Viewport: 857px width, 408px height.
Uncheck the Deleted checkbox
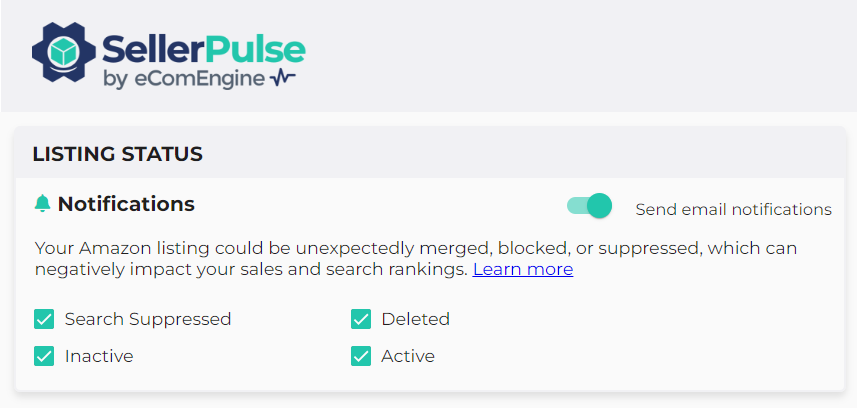[x=361, y=319]
